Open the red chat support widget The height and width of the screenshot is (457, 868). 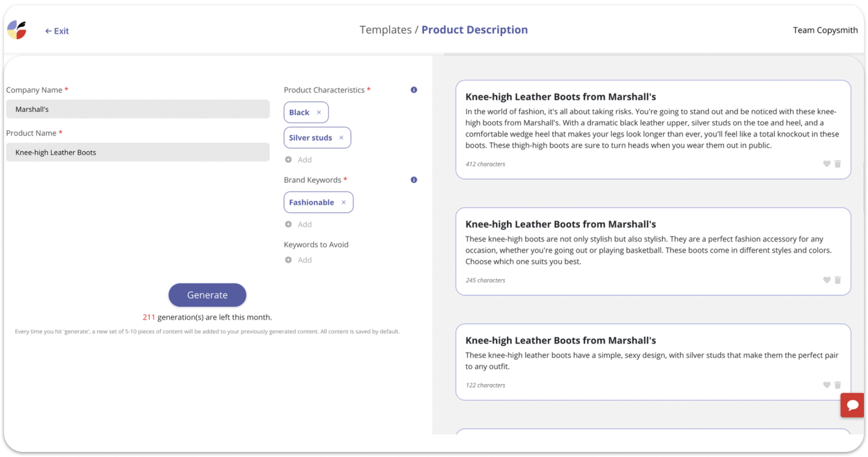852,405
